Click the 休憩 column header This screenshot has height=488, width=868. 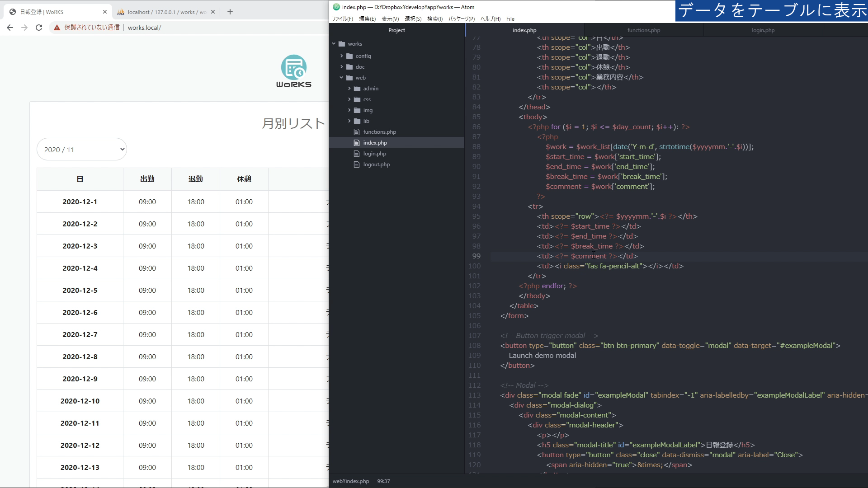[244, 179]
